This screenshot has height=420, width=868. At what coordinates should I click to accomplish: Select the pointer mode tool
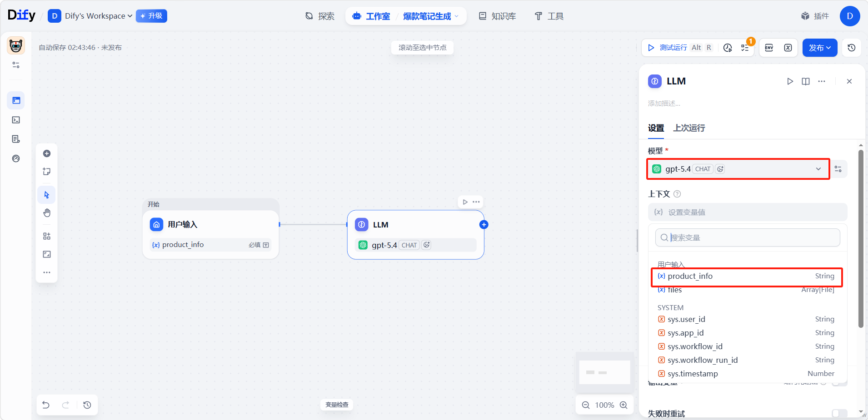[x=47, y=195]
